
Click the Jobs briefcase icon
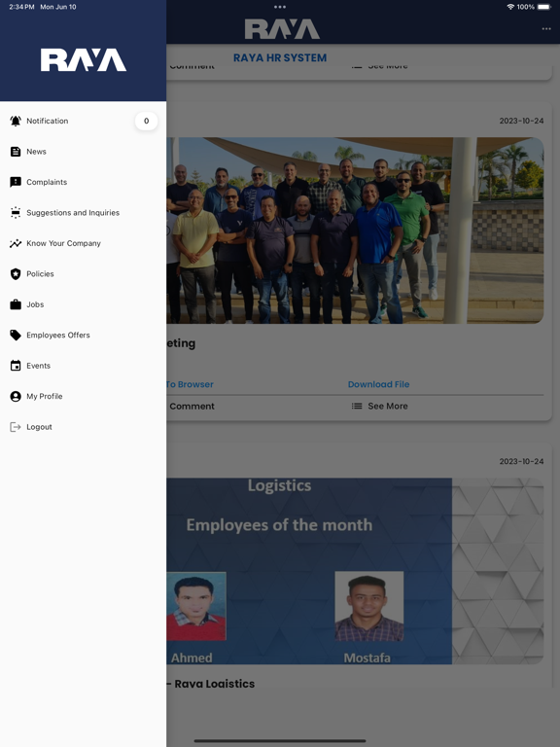[16, 304]
